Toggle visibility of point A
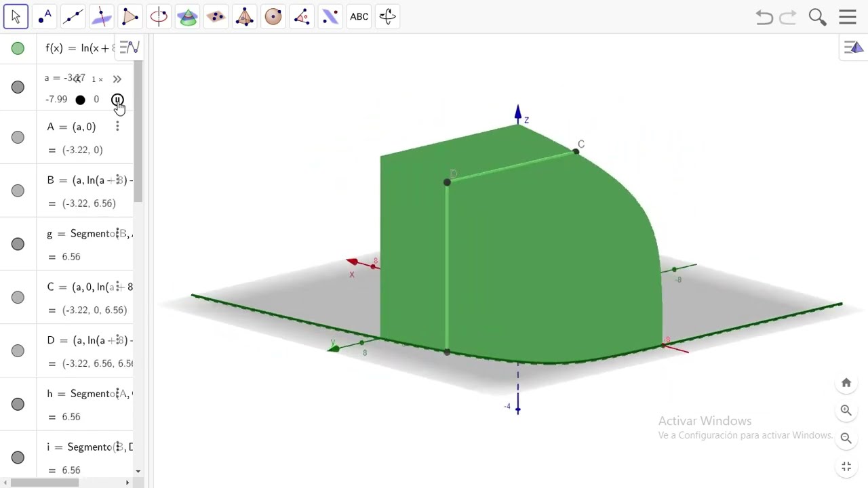Viewport: 868px width, 488px height. coord(18,138)
